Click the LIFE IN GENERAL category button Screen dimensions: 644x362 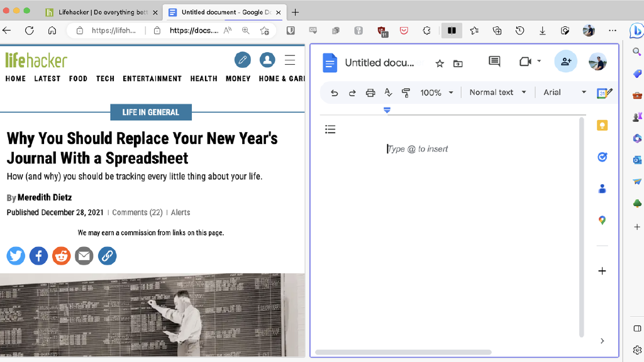tap(151, 112)
